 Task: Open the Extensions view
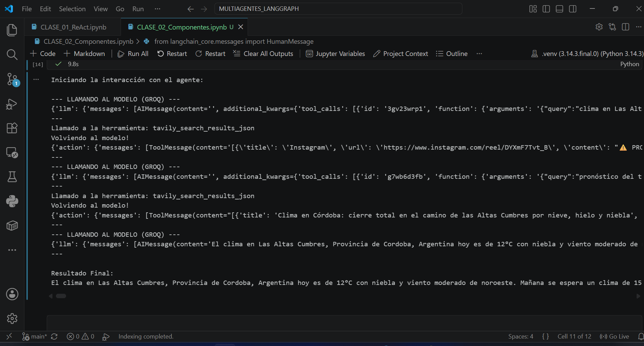click(x=12, y=128)
